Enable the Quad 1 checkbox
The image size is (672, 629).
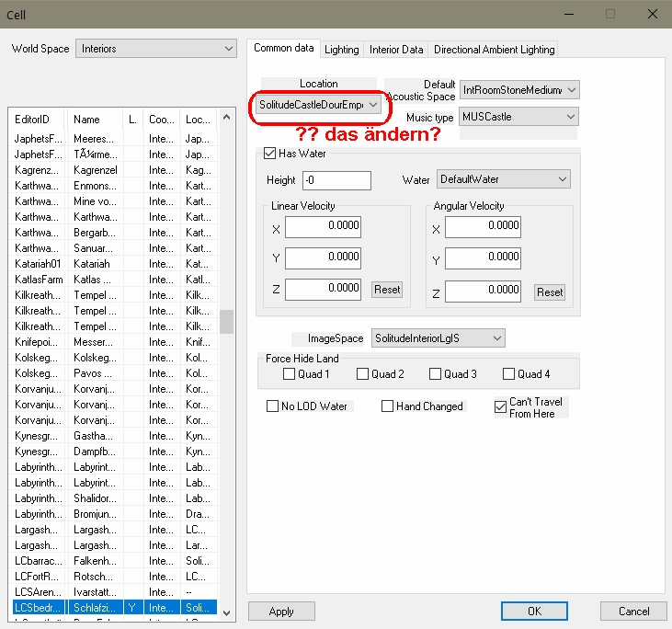pyautogui.click(x=290, y=374)
